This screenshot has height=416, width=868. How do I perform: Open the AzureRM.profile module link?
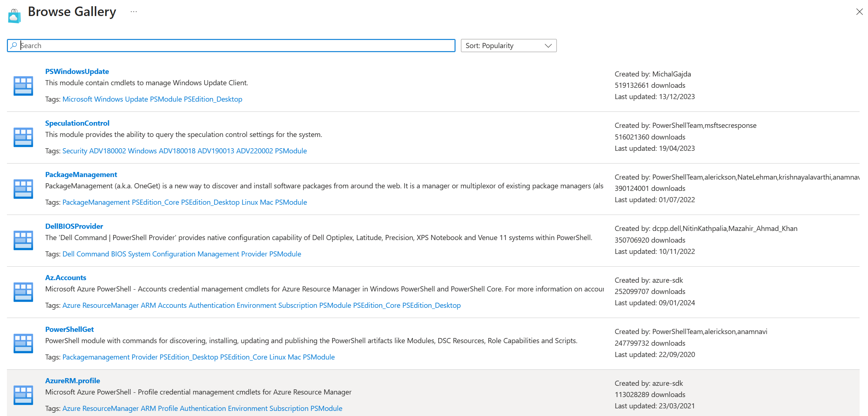[73, 381]
